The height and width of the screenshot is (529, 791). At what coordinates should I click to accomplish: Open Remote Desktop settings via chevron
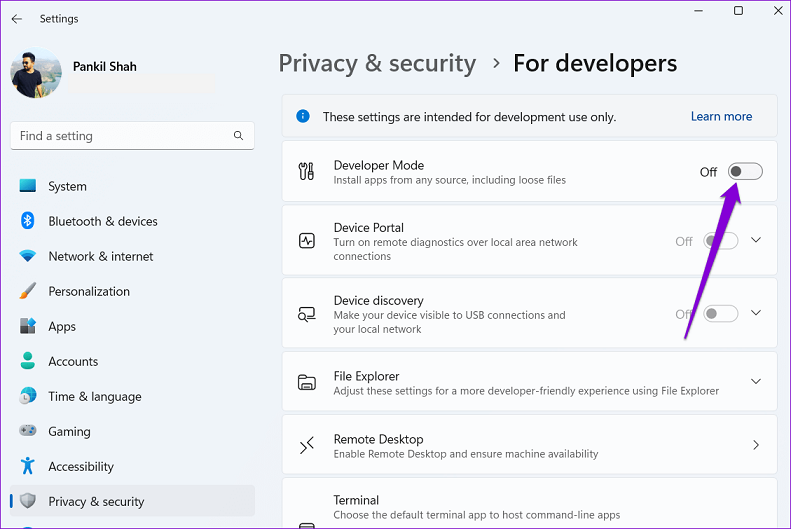(x=756, y=445)
